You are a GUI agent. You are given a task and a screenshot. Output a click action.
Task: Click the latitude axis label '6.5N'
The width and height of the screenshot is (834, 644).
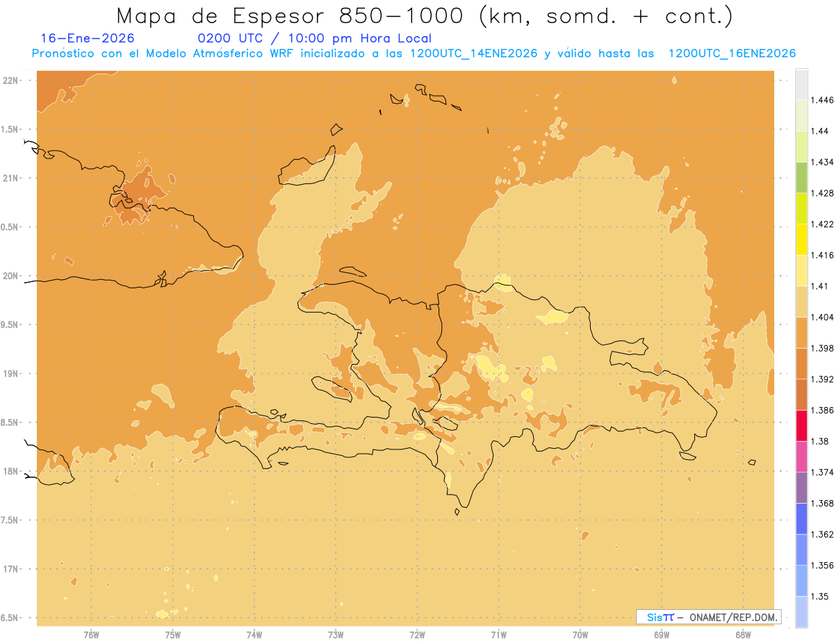pos(10,618)
